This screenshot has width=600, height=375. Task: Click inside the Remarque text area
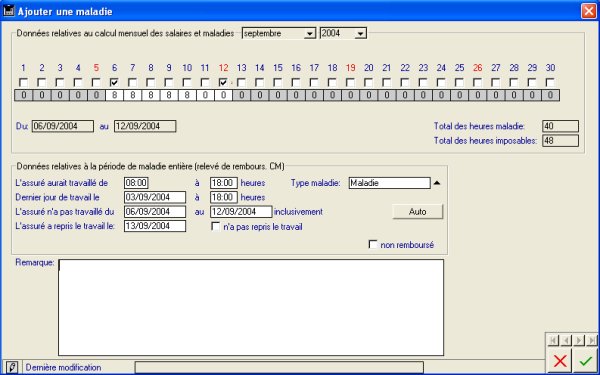[251, 308]
